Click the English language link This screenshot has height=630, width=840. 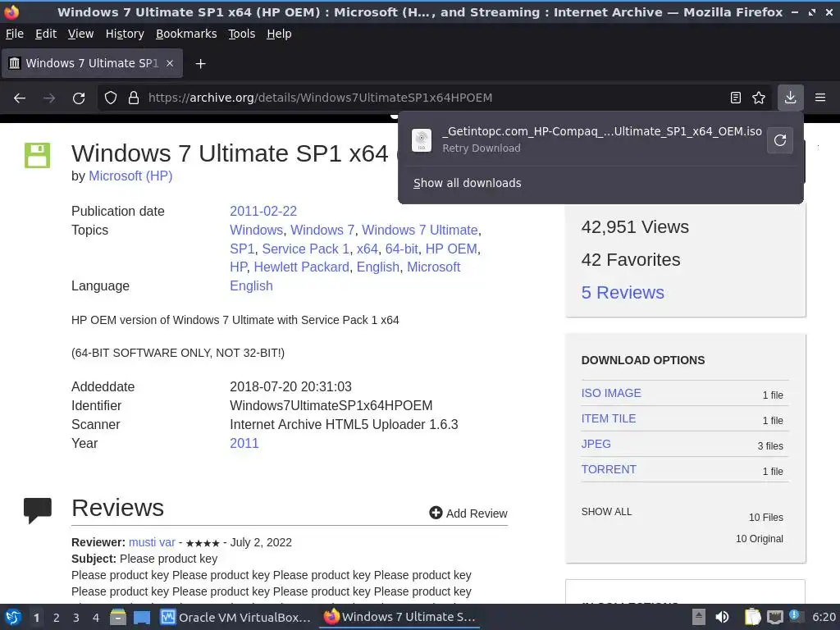point(251,285)
